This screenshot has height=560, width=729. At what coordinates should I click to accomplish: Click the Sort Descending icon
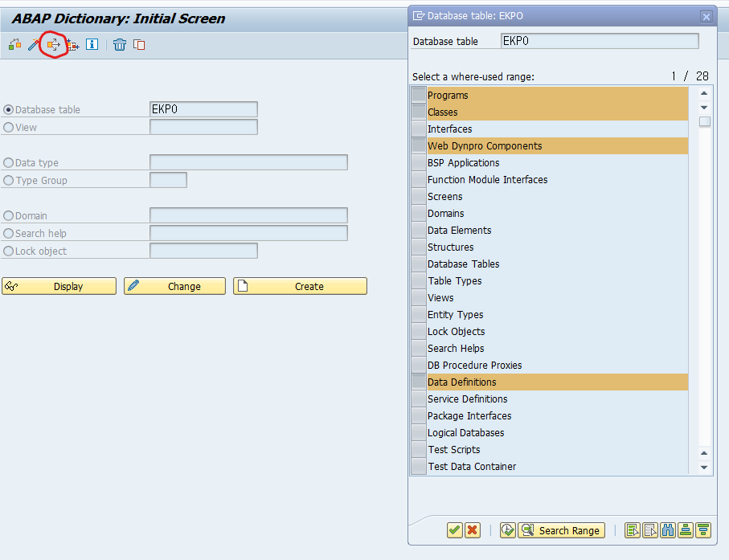point(703,530)
